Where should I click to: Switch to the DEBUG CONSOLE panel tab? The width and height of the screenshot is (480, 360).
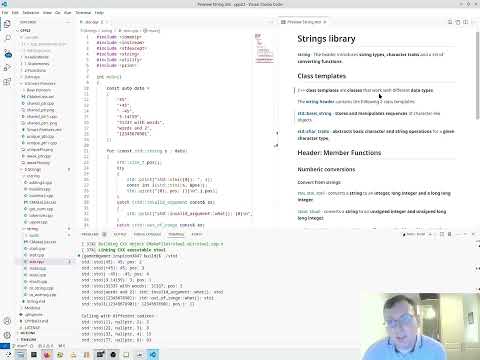pos(147,234)
